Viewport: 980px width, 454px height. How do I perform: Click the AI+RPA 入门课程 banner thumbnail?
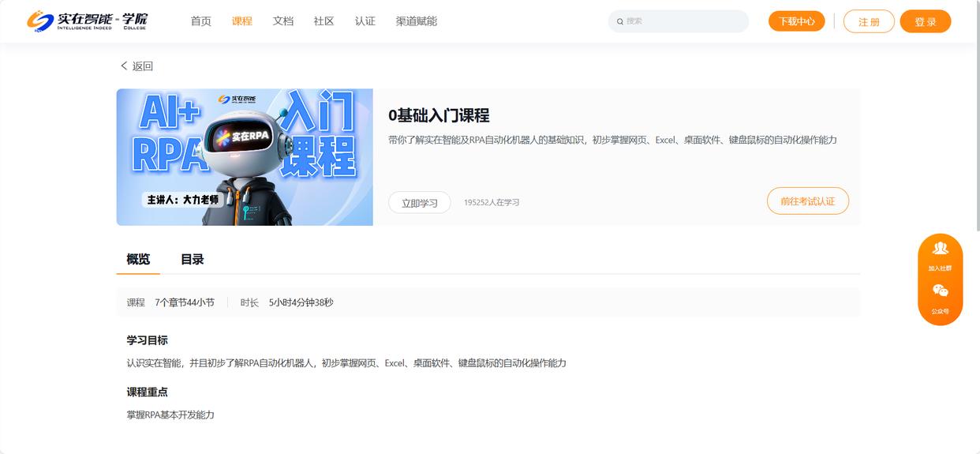click(245, 157)
